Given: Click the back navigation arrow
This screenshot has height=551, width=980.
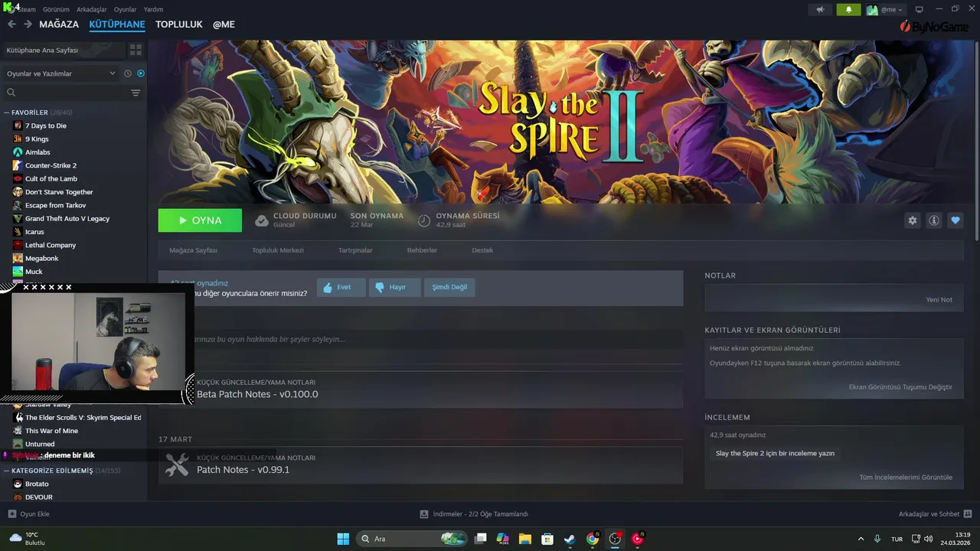Looking at the screenshot, I should [x=11, y=24].
